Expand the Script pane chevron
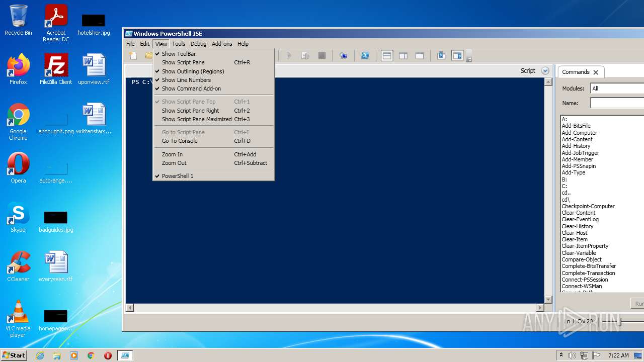This screenshot has height=362, width=644. pyautogui.click(x=545, y=71)
